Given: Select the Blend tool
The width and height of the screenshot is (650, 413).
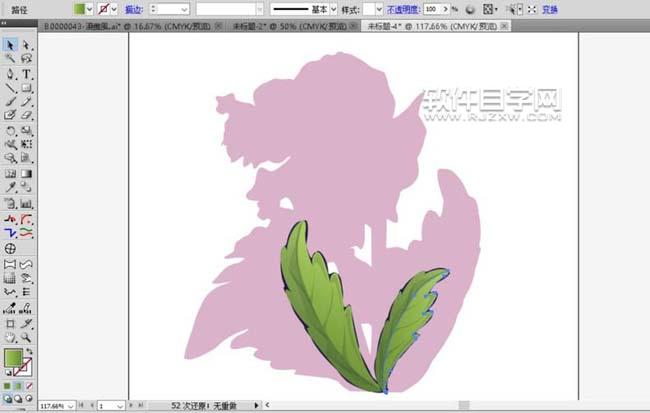Looking at the screenshot, I should click(27, 187).
